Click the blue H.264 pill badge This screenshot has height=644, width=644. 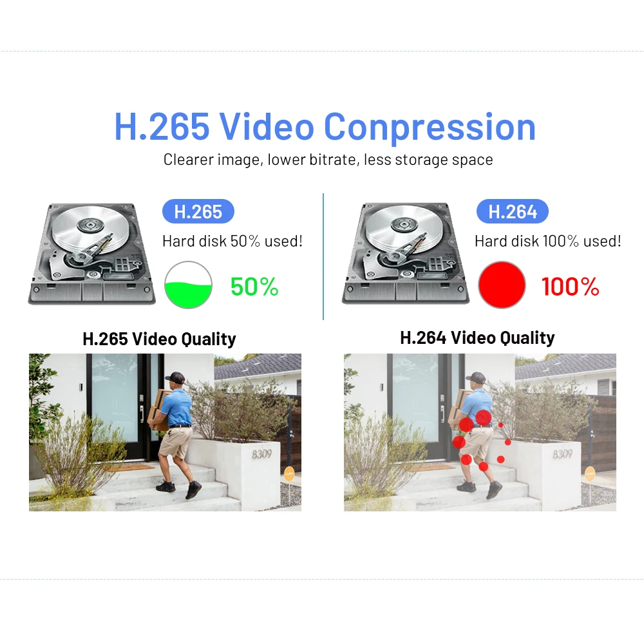point(512,211)
